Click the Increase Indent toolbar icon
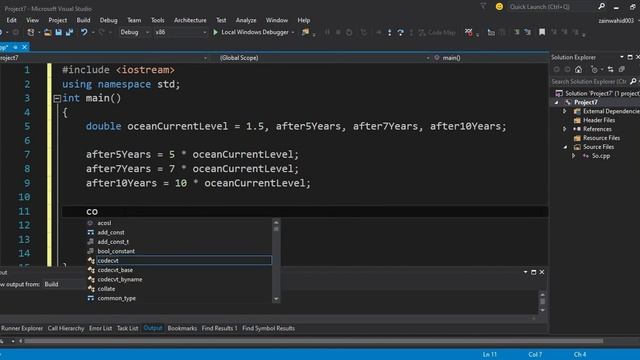This screenshot has width=640, height=360. coord(527,32)
